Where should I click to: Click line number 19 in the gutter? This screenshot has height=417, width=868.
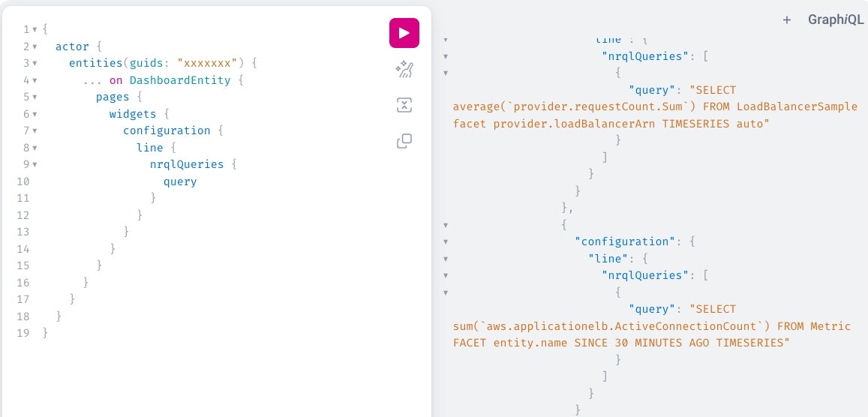pyautogui.click(x=23, y=333)
